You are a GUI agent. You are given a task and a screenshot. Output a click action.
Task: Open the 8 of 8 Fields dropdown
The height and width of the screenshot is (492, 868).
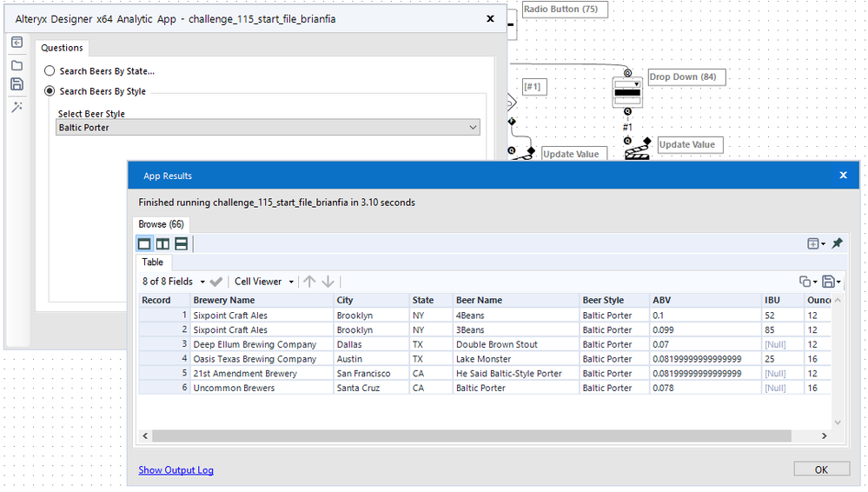[x=173, y=282]
